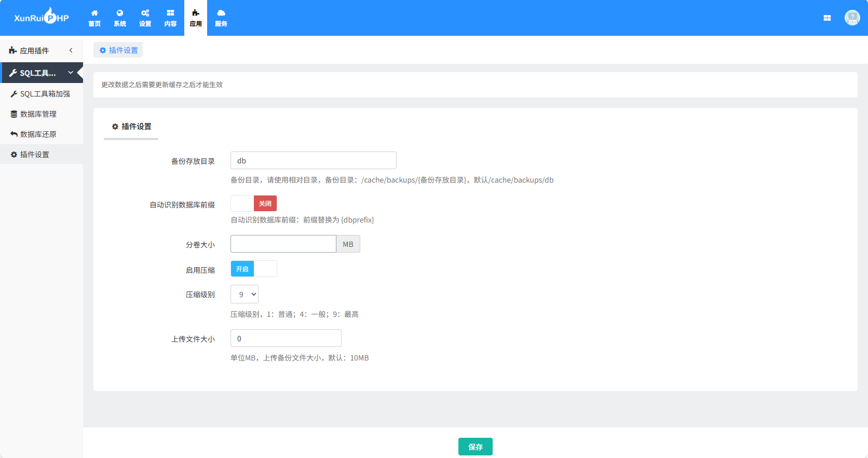Expand the SQL工具... sidebar group
Screen dimensions: 868x458
43,73
